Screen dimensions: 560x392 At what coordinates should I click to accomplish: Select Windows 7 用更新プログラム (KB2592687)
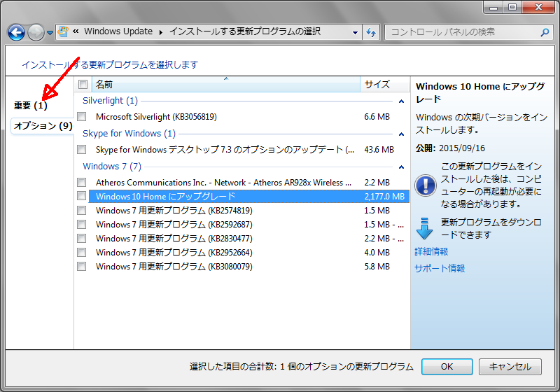pyautogui.click(x=174, y=225)
